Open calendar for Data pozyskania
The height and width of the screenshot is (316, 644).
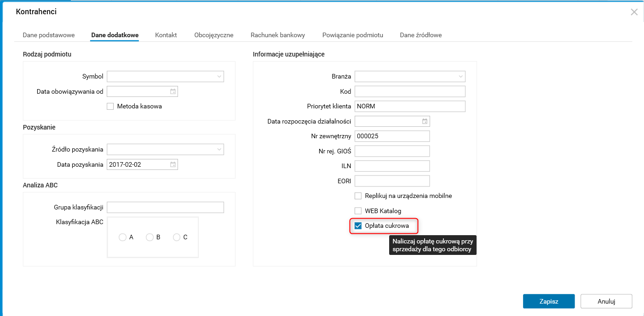coord(173,164)
